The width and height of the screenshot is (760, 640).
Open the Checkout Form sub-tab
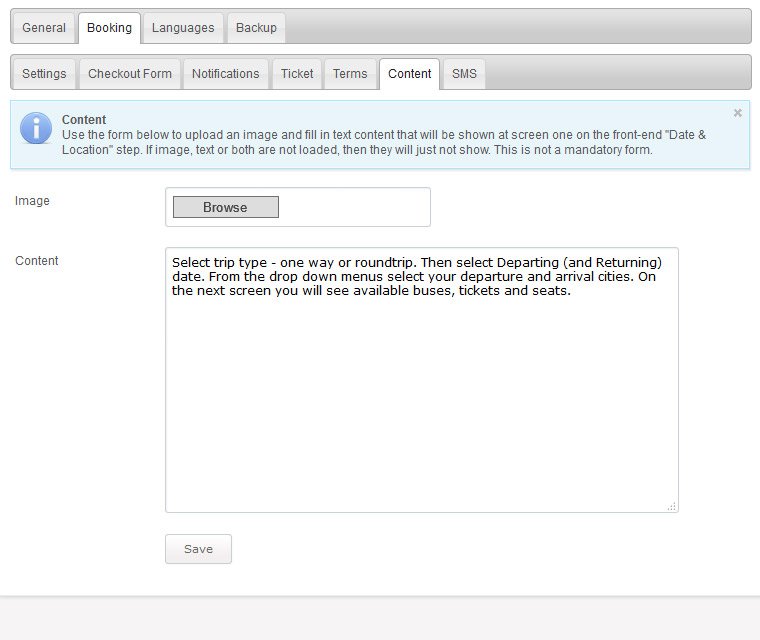click(130, 74)
